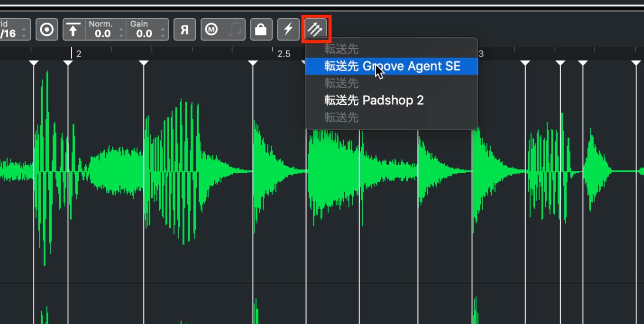Click the Gain value stepper arrows
The height and width of the screenshot is (324, 644).
point(163,33)
